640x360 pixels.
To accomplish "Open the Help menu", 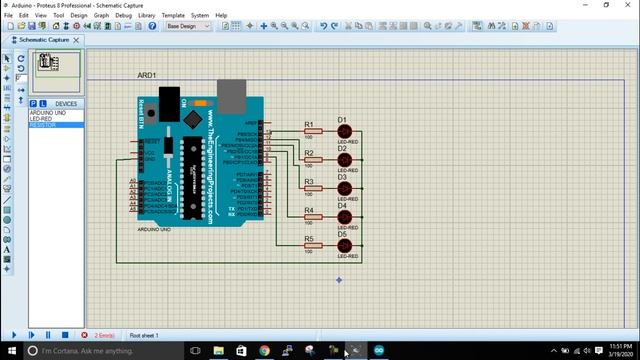I will point(221,15).
